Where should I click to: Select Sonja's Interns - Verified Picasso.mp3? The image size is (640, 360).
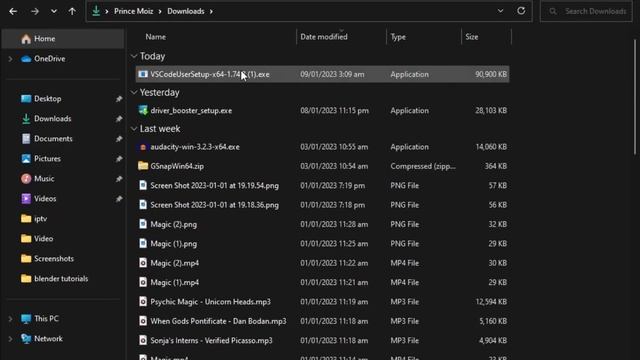pos(211,340)
